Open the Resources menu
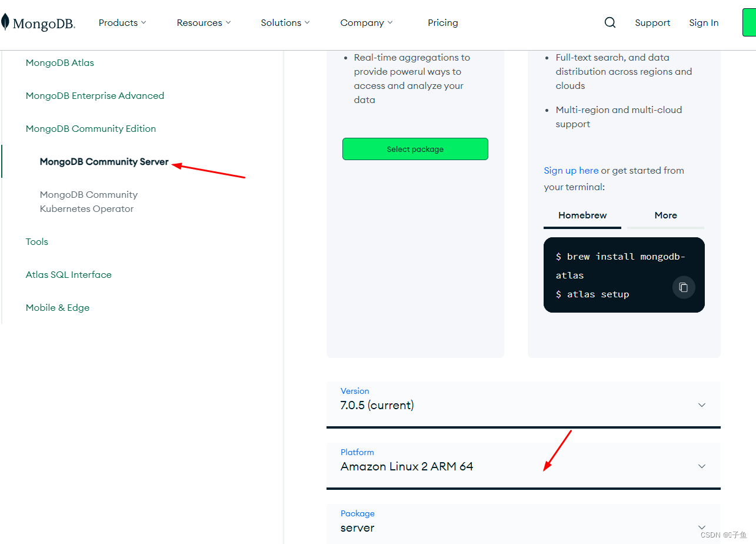This screenshot has height=544, width=756. (x=204, y=22)
